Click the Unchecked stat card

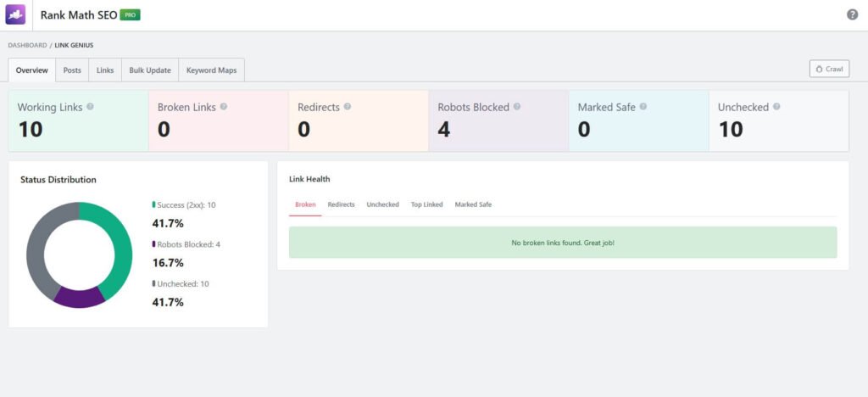click(779, 121)
